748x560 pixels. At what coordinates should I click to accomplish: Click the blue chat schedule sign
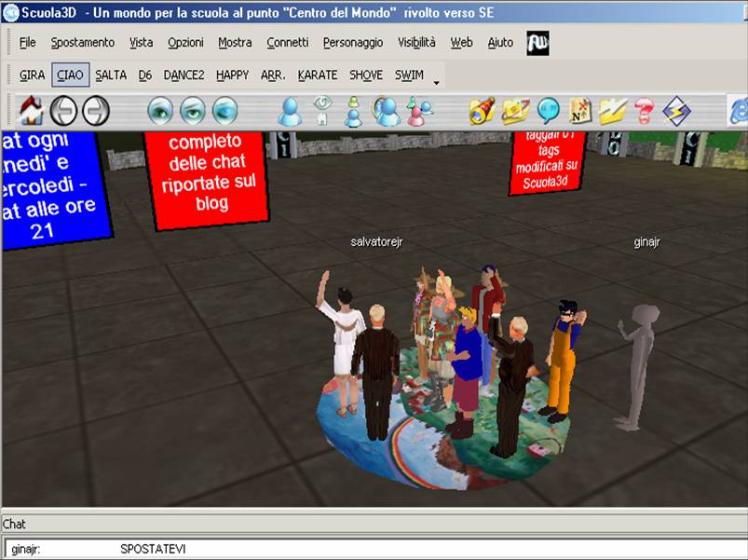56,190
